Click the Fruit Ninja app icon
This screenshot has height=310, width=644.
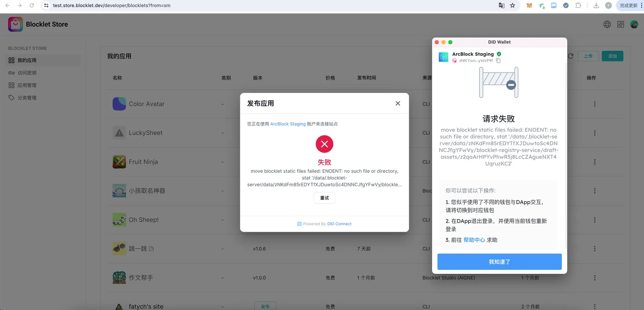tap(119, 162)
